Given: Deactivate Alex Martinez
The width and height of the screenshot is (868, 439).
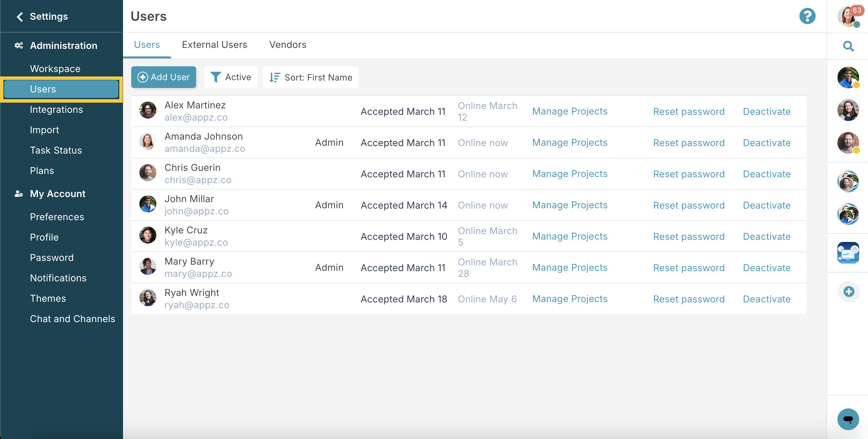Looking at the screenshot, I should [766, 111].
